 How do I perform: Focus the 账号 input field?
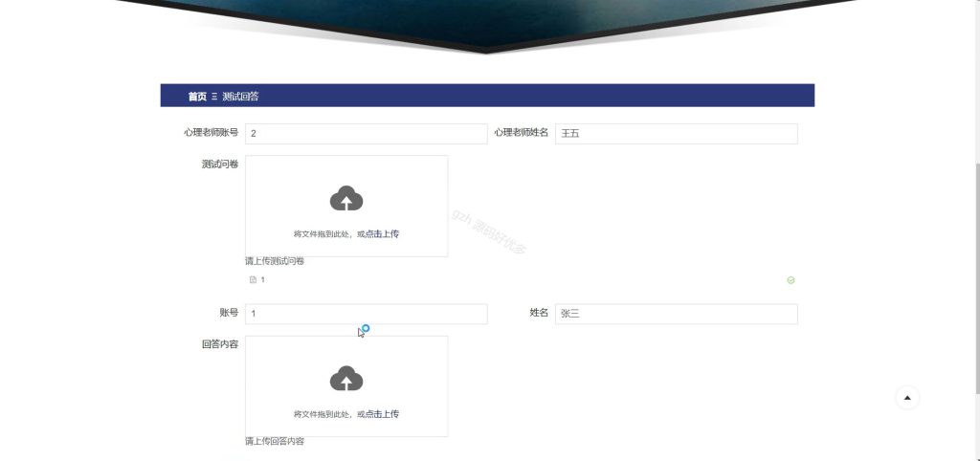tap(366, 314)
